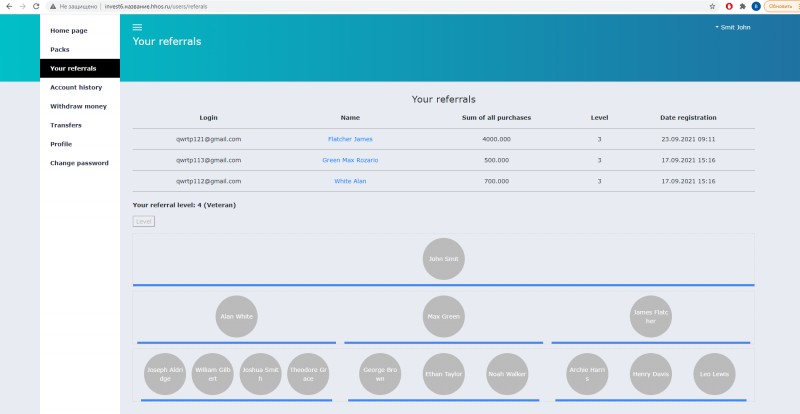Viewport: 800px width, 414px height.
Task: Select the Leo Lewis tree node
Action: point(714,374)
